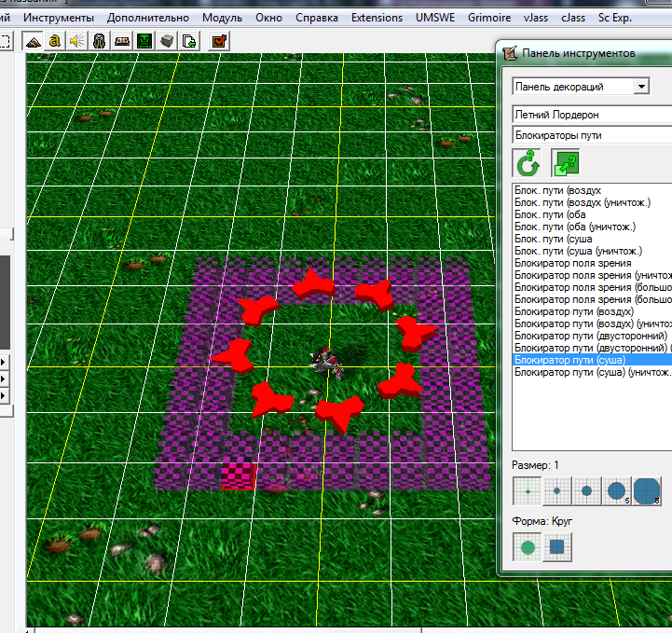Open the Grimoire menu

[487, 17]
